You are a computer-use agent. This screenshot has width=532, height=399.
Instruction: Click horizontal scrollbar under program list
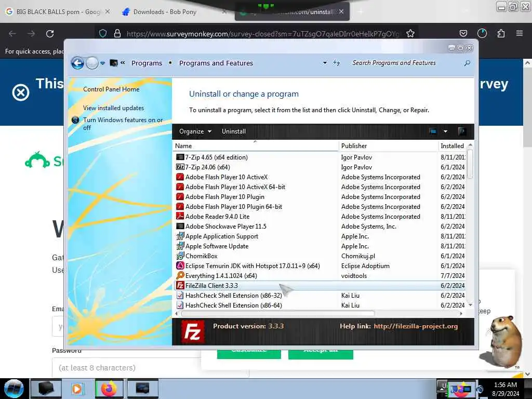click(277, 313)
